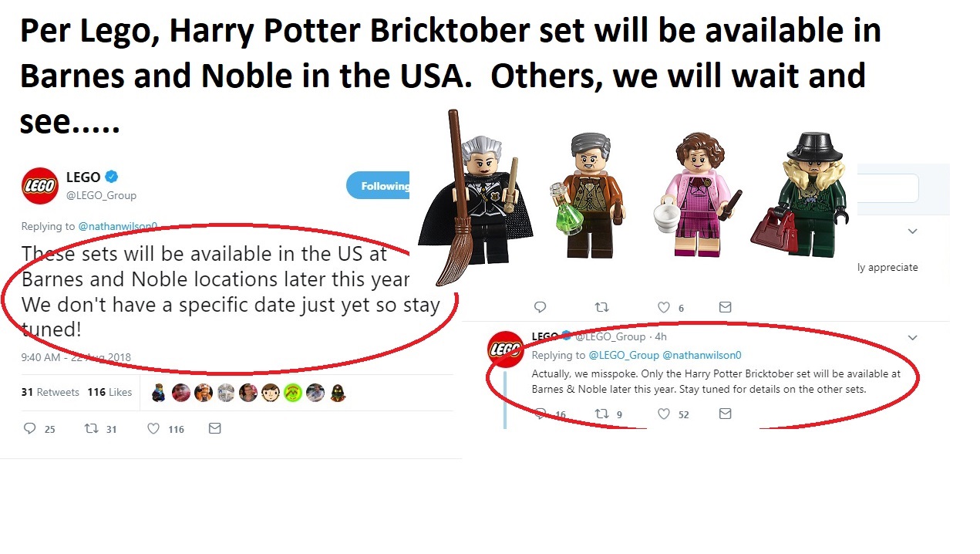Open chevron menu on the misspoke reply tweet

tap(912, 337)
